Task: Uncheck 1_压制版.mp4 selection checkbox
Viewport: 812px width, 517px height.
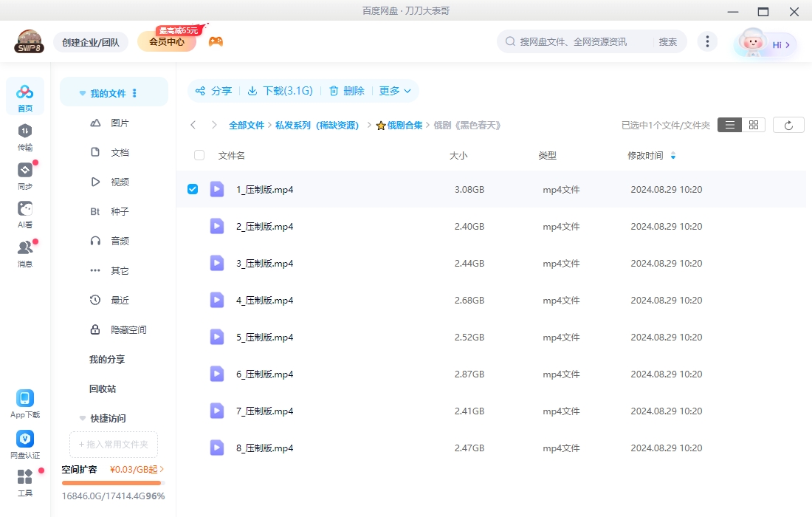Action: click(x=193, y=188)
